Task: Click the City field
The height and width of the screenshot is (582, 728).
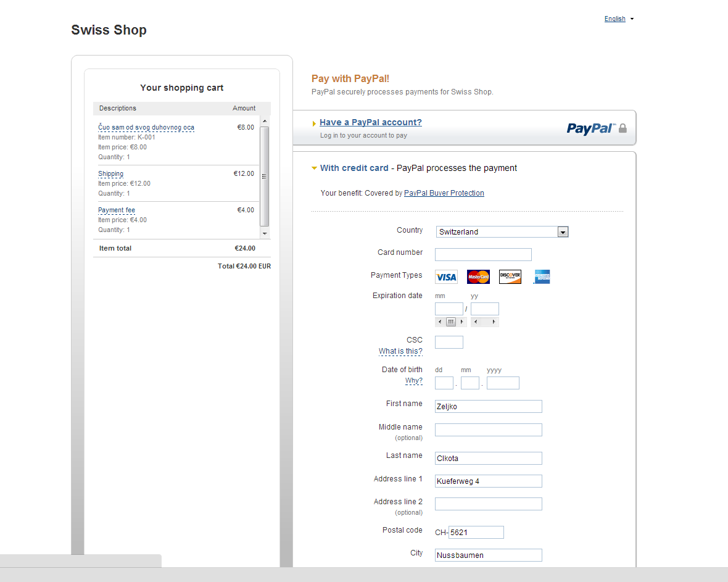Action: 489,555
